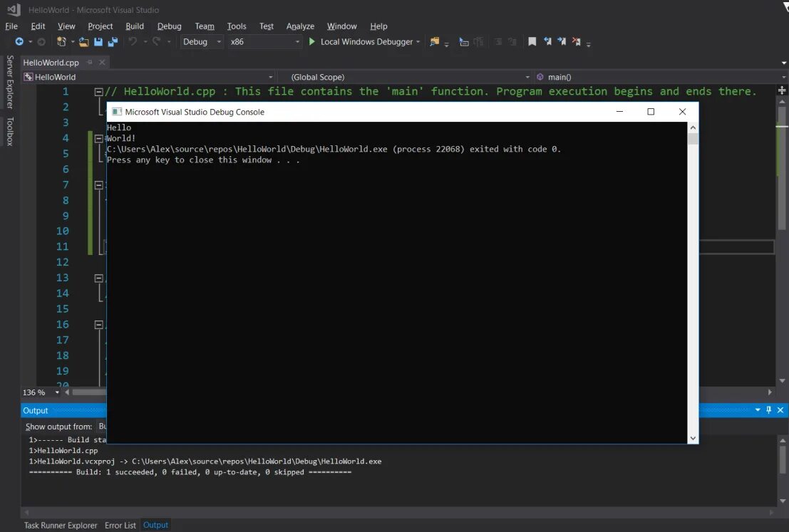Screen dimensions: 789x532
Task: Pin the HelloWorld.cpp tab
Action: (x=90, y=63)
